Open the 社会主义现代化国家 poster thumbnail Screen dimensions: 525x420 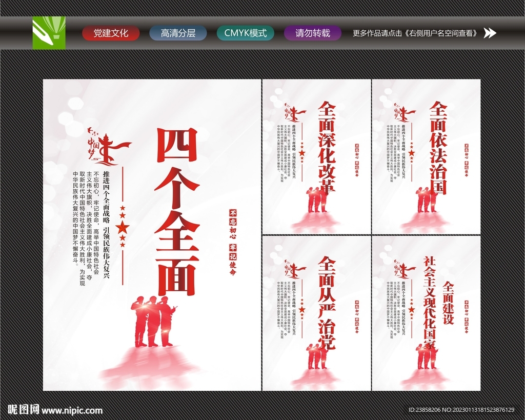coord(426,313)
